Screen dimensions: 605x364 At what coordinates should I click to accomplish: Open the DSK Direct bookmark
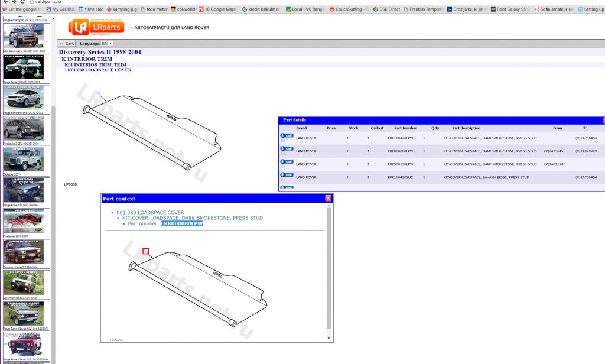[x=386, y=9]
